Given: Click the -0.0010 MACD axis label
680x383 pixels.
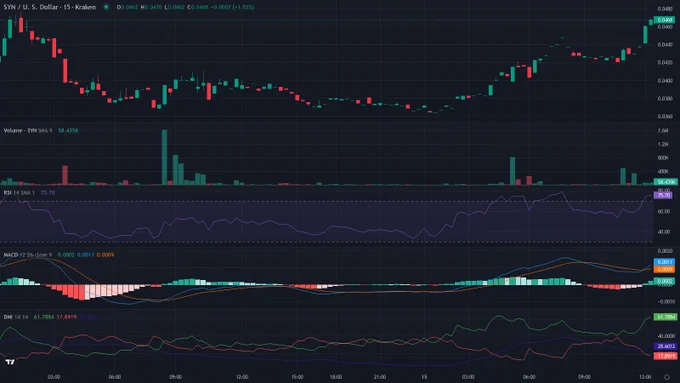Looking at the screenshot, I should 666,301.
